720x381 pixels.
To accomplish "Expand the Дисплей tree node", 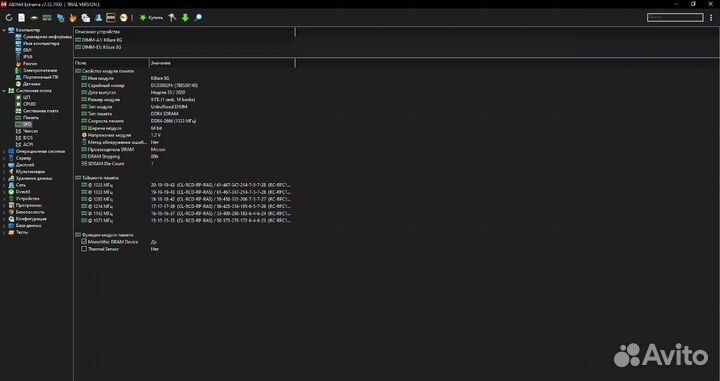I will tap(5, 165).
